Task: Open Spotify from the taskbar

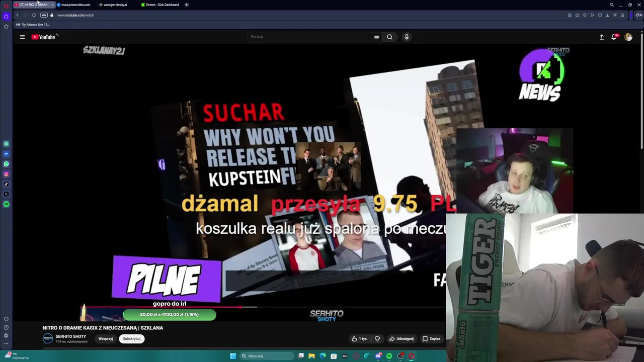Action: 389,356
